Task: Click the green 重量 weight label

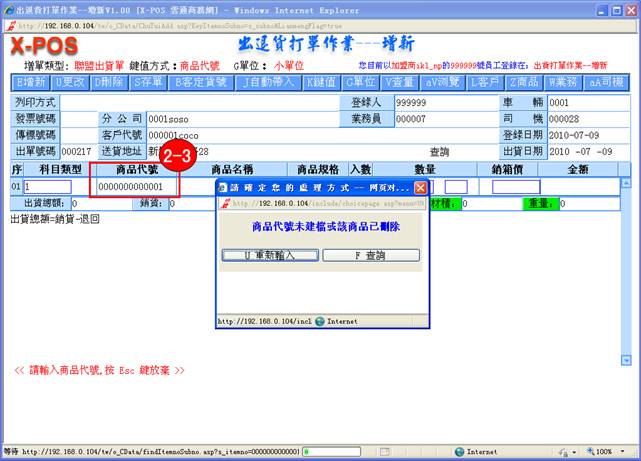Action: [x=541, y=204]
